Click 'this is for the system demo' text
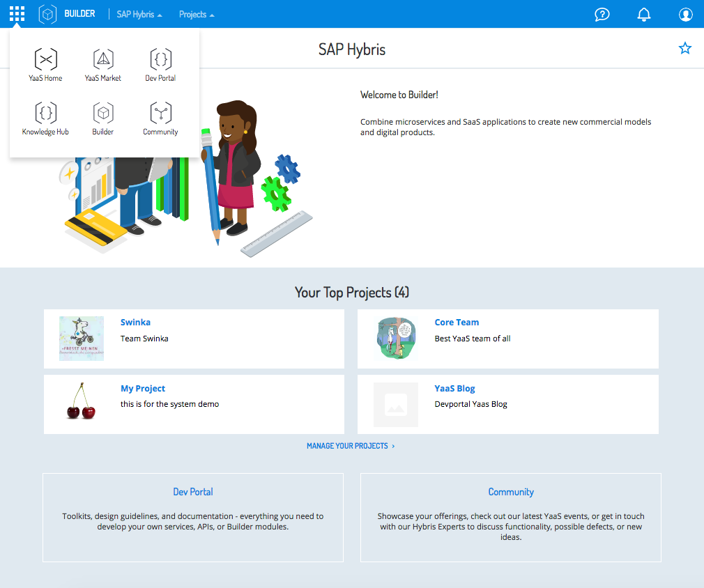The image size is (704, 588). click(x=169, y=404)
